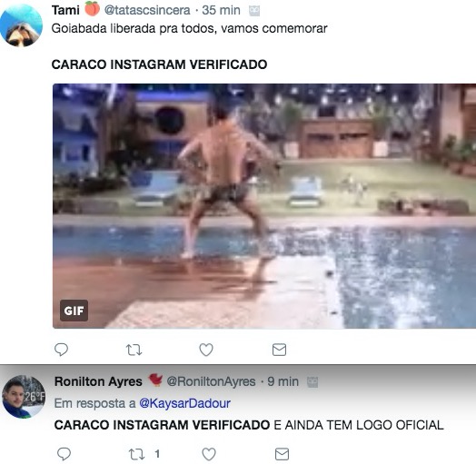Image resolution: width=476 pixels, height=464 pixels.
Task: Click the GIF badge on the video
Action: (74, 311)
